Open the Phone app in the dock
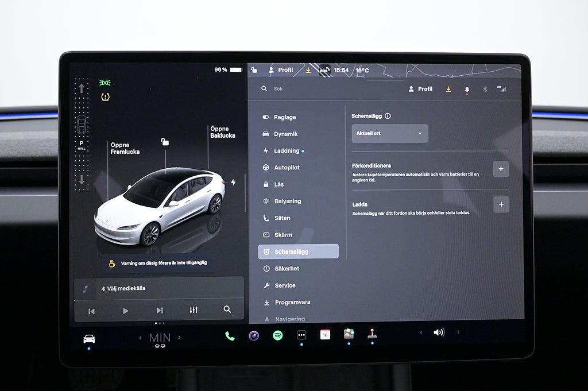Image resolution: width=588 pixels, height=391 pixels. pos(230,336)
